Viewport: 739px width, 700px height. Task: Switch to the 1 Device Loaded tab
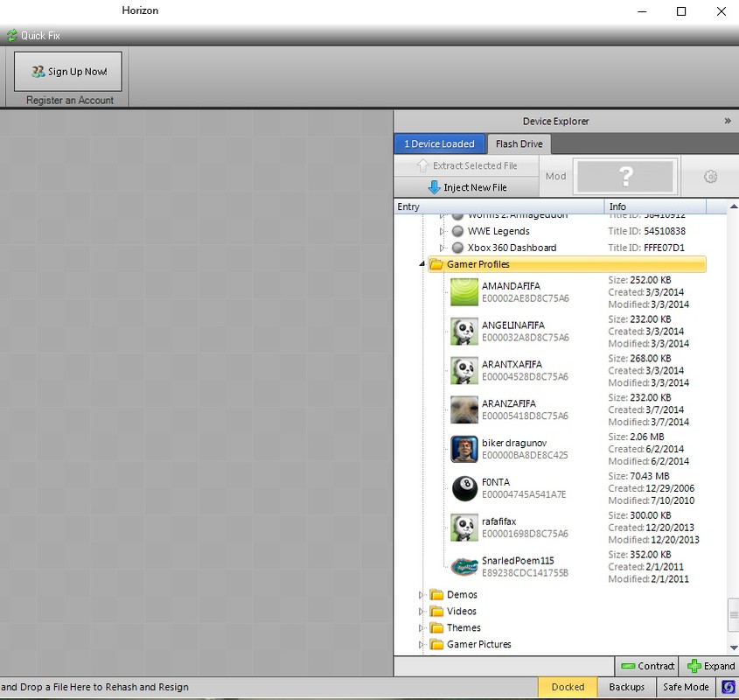[x=439, y=143]
